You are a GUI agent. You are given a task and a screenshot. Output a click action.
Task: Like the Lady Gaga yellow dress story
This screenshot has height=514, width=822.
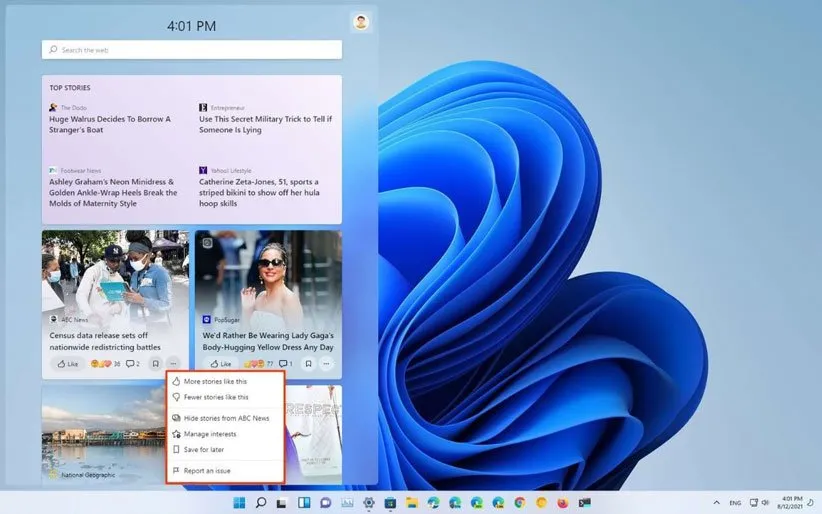(220, 364)
